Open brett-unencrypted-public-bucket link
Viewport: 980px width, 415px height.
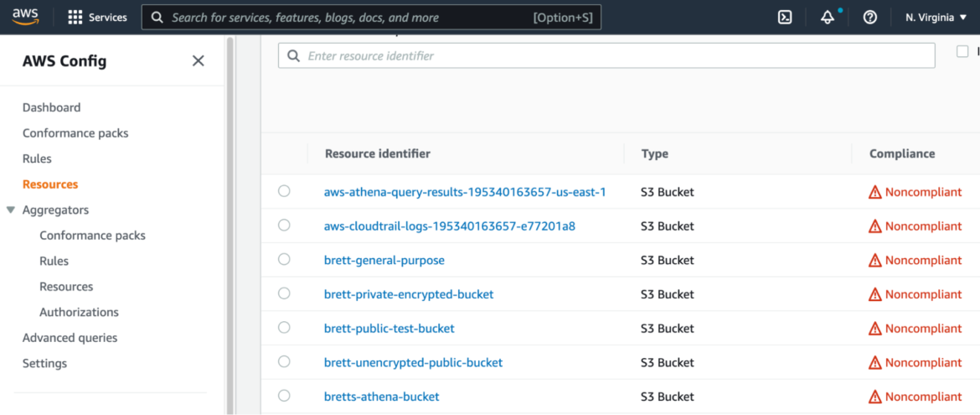[x=413, y=362]
